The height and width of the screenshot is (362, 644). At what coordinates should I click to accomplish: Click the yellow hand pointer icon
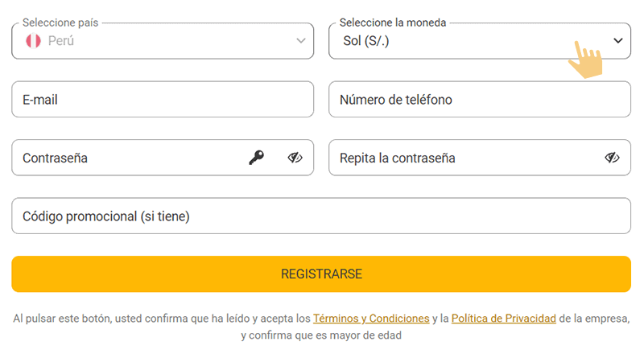[x=586, y=60]
